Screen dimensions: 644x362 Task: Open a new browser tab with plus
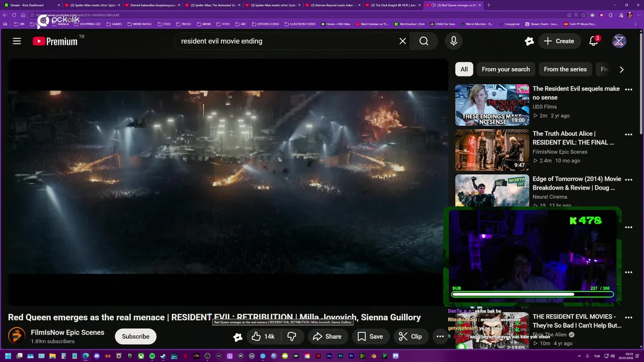click(x=489, y=5)
